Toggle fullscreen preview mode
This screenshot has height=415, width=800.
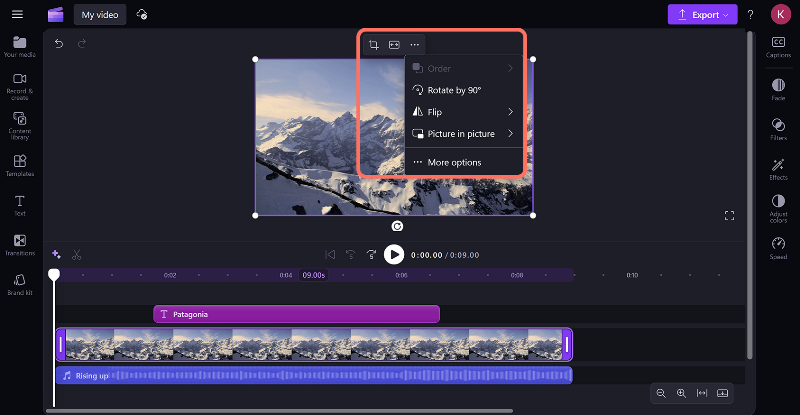729,215
